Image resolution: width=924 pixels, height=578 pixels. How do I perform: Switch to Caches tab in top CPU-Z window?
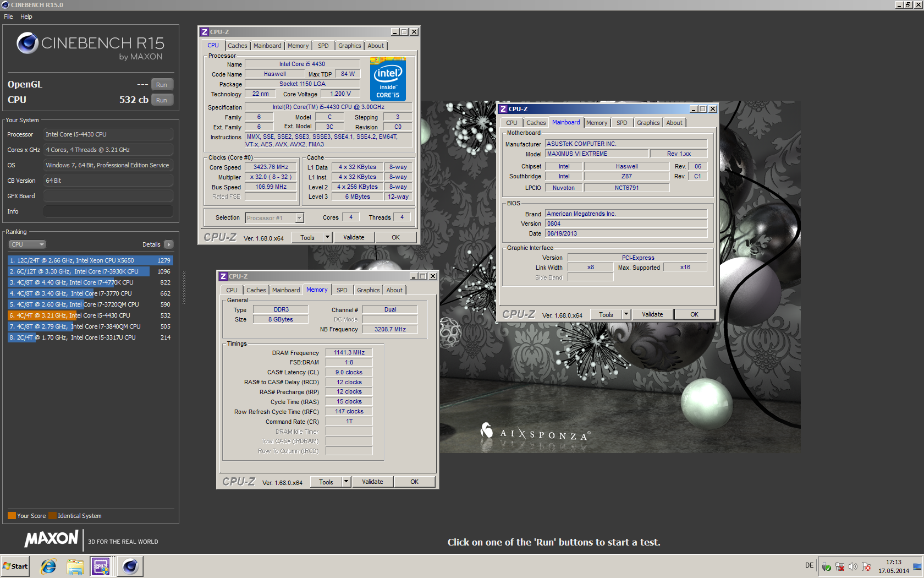pos(238,46)
